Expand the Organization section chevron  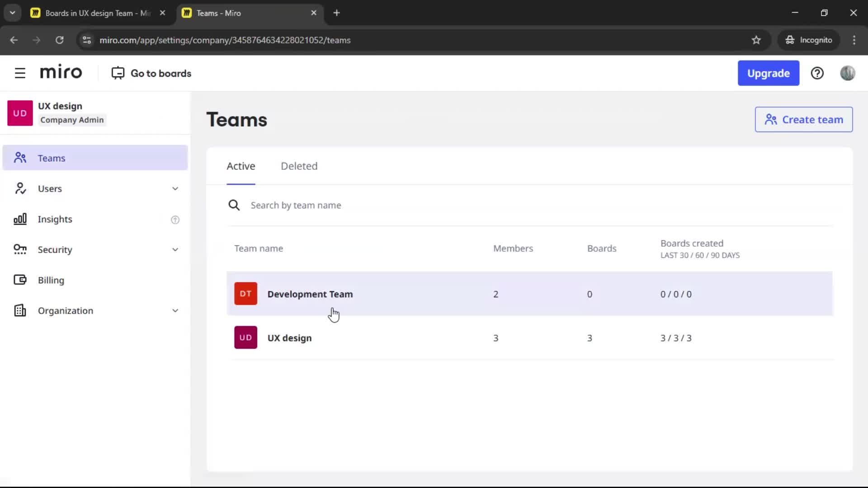[x=175, y=310]
